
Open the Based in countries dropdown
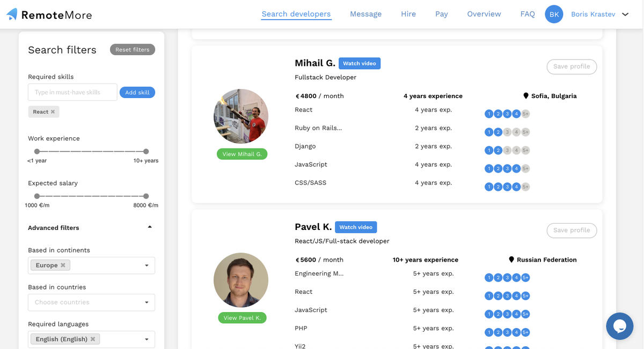pyautogui.click(x=147, y=302)
